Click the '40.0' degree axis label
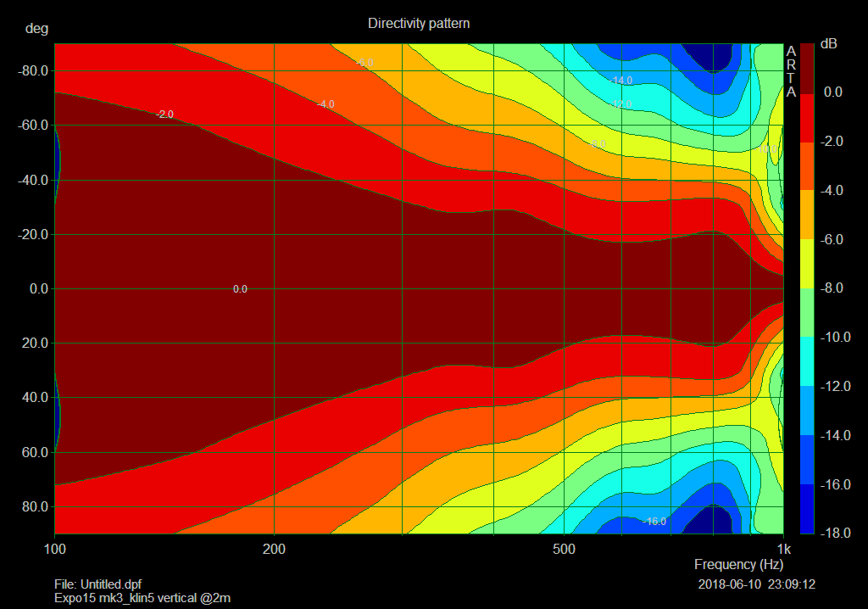Screen dimensions: 868x609 click(x=36, y=397)
